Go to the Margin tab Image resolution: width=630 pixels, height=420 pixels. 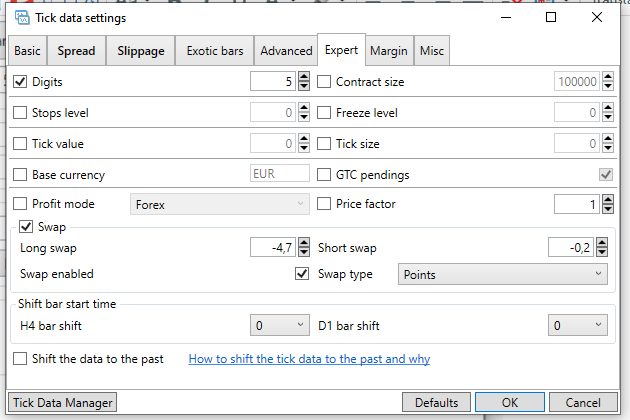coord(388,51)
